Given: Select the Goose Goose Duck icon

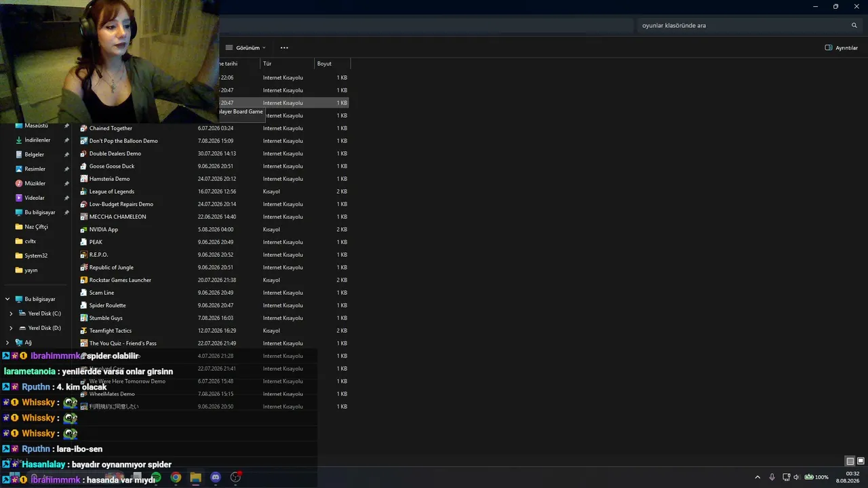Looking at the screenshot, I should [83, 166].
